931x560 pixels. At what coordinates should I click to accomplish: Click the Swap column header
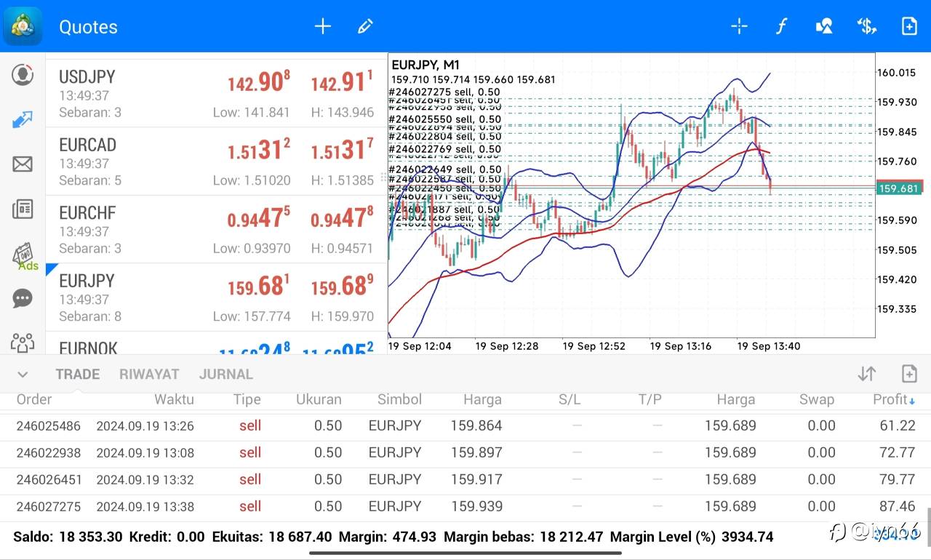click(x=817, y=399)
